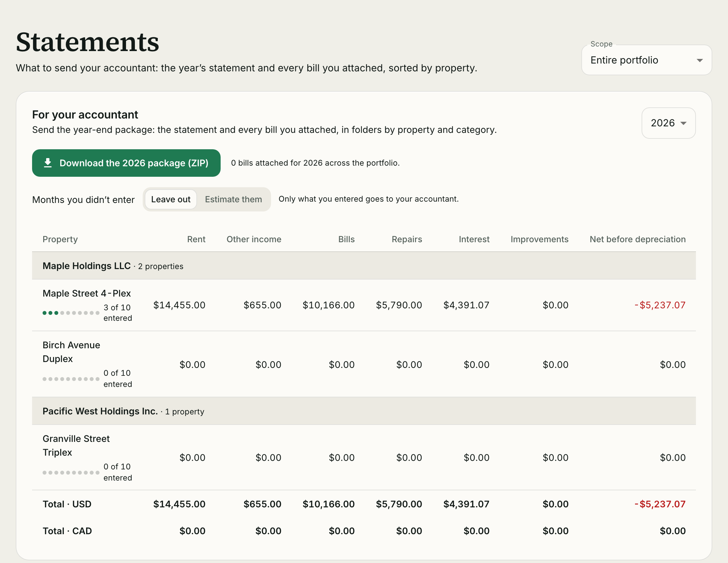
Task: Click the Pacific West Holdings Inc. group header
Action: pyautogui.click(x=364, y=411)
